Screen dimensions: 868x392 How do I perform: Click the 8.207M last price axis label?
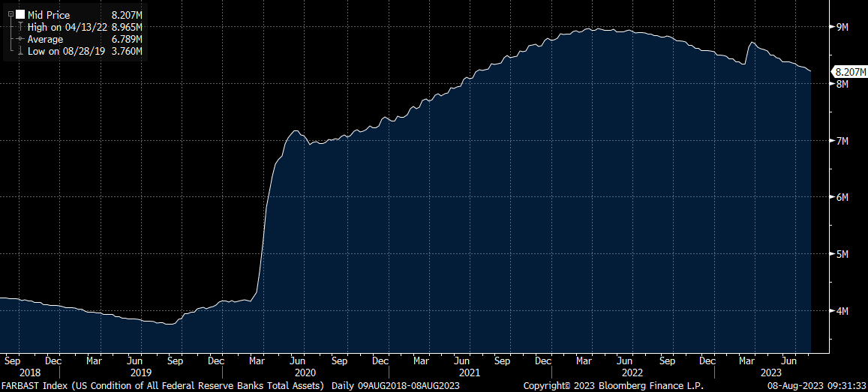(x=849, y=72)
